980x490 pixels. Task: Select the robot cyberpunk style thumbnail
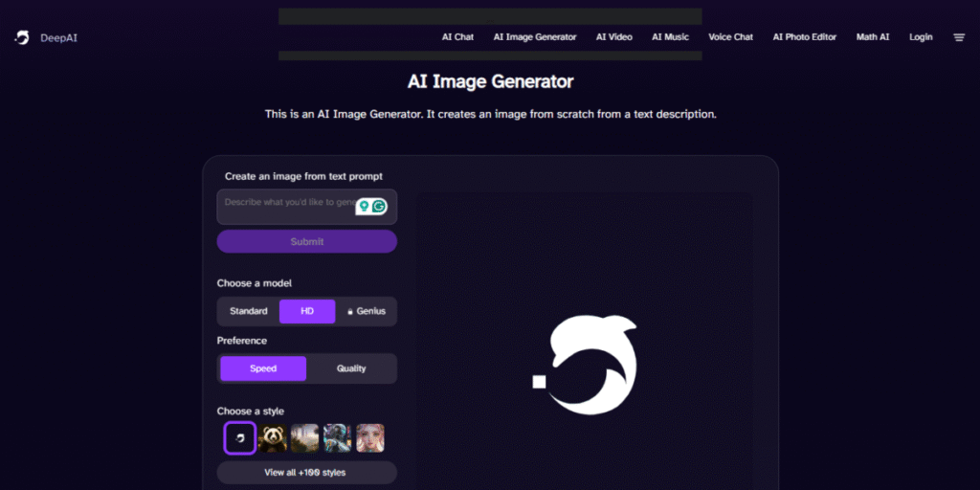[338, 438]
